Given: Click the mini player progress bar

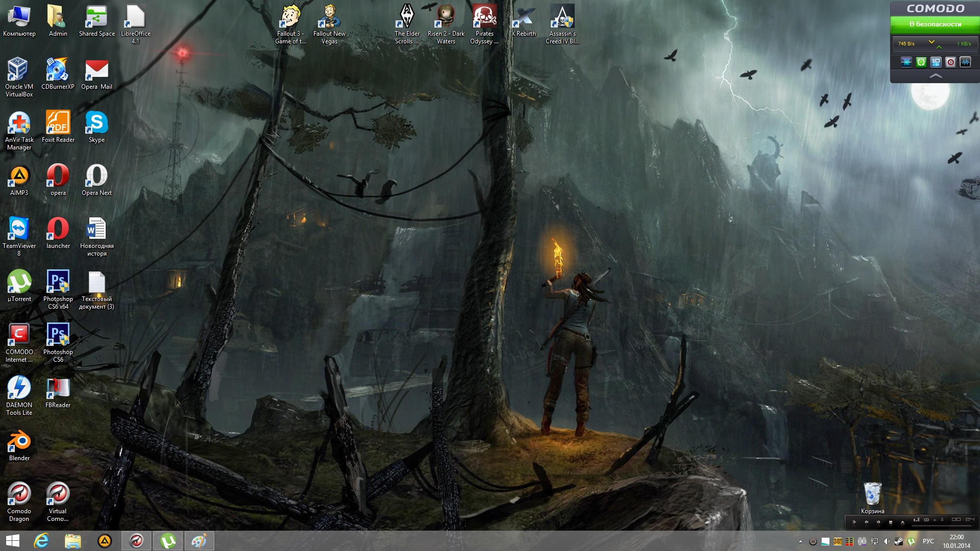Looking at the screenshot, I should click(942, 525).
